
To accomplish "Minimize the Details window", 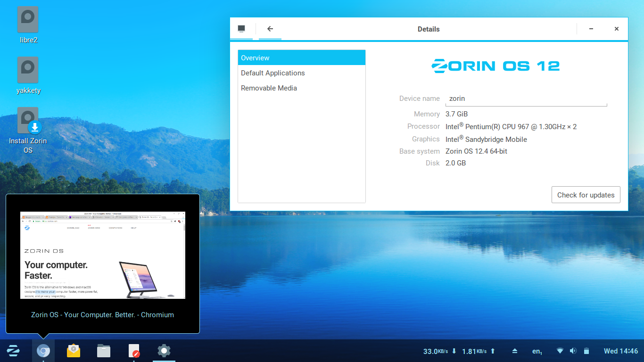I will (x=591, y=29).
